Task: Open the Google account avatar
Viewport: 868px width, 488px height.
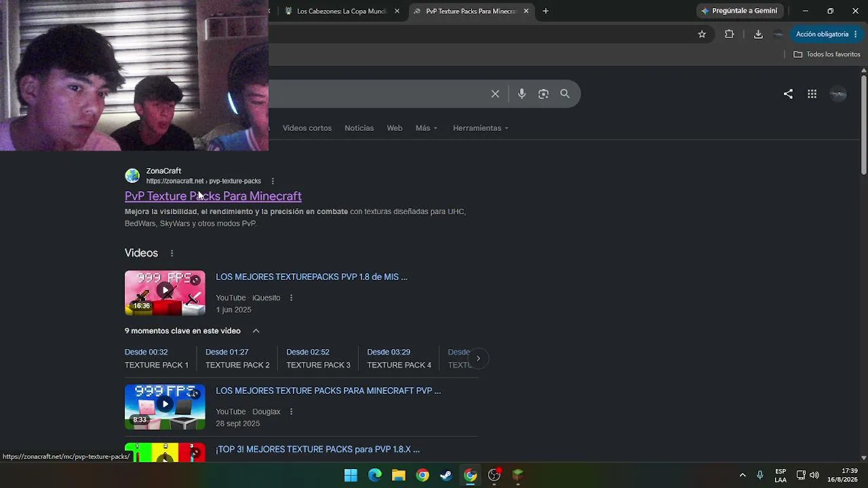Action: coord(838,94)
